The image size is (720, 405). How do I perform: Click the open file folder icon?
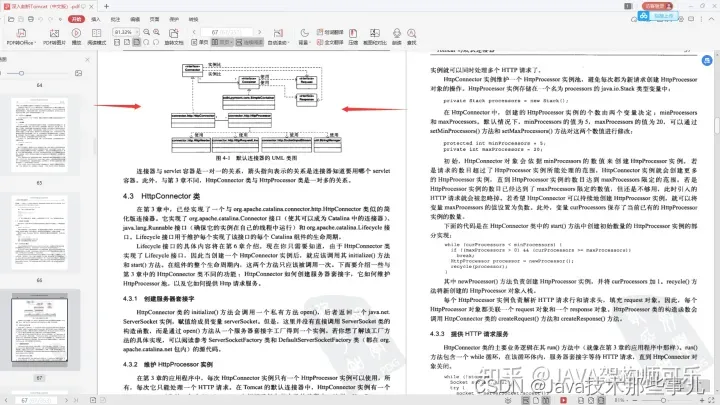(x=11, y=19)
